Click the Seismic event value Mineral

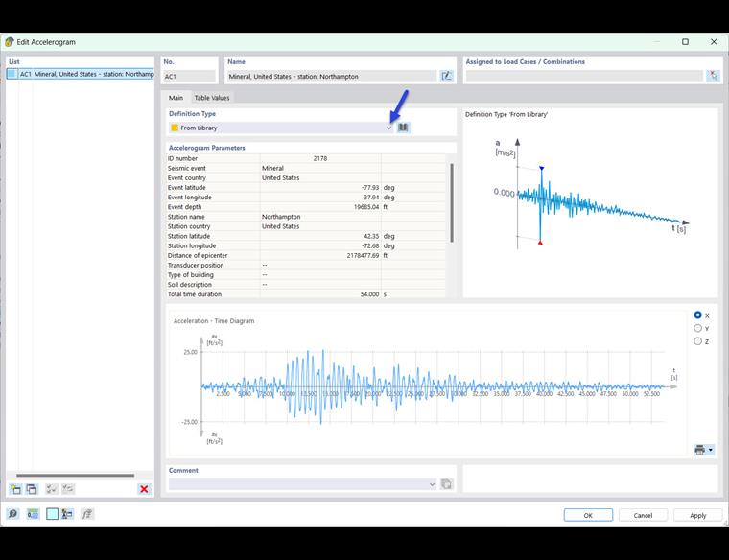(273, 168)
